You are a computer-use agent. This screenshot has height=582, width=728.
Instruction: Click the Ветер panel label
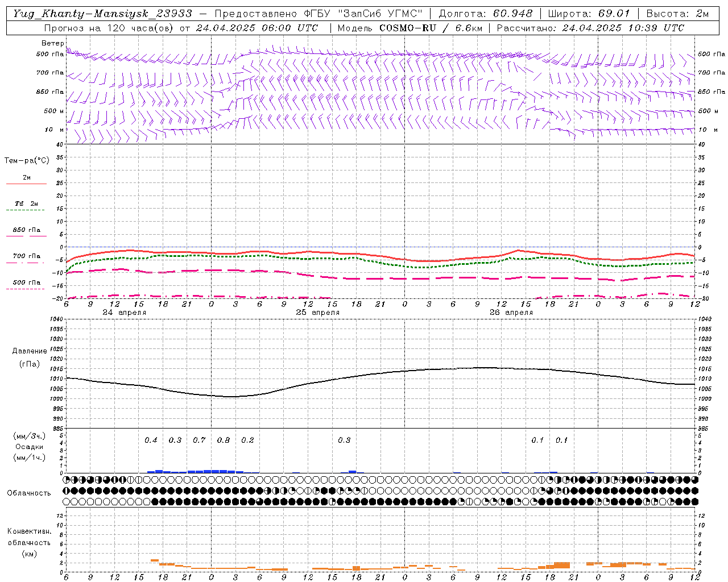pyautogui.click(x=52, y=43)
